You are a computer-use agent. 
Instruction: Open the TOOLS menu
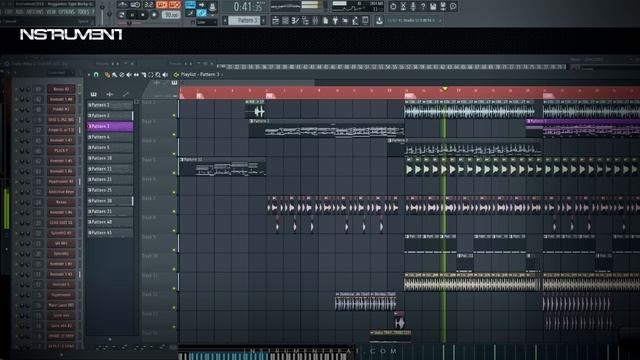click(x=84, y=12)
